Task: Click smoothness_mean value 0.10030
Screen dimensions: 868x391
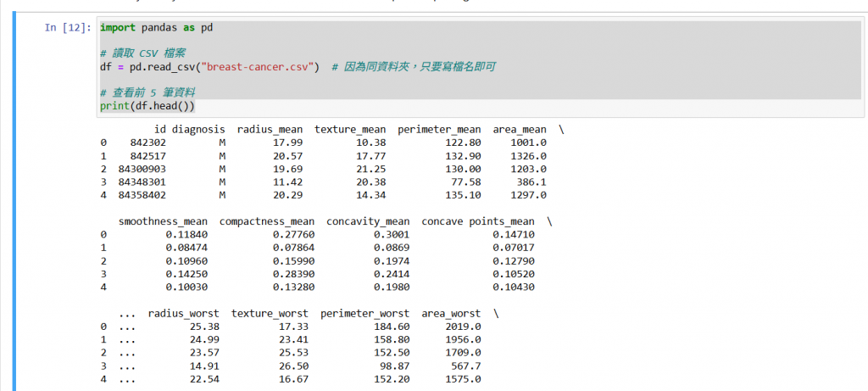Action: pyautogui.click(x=187, y=287)
